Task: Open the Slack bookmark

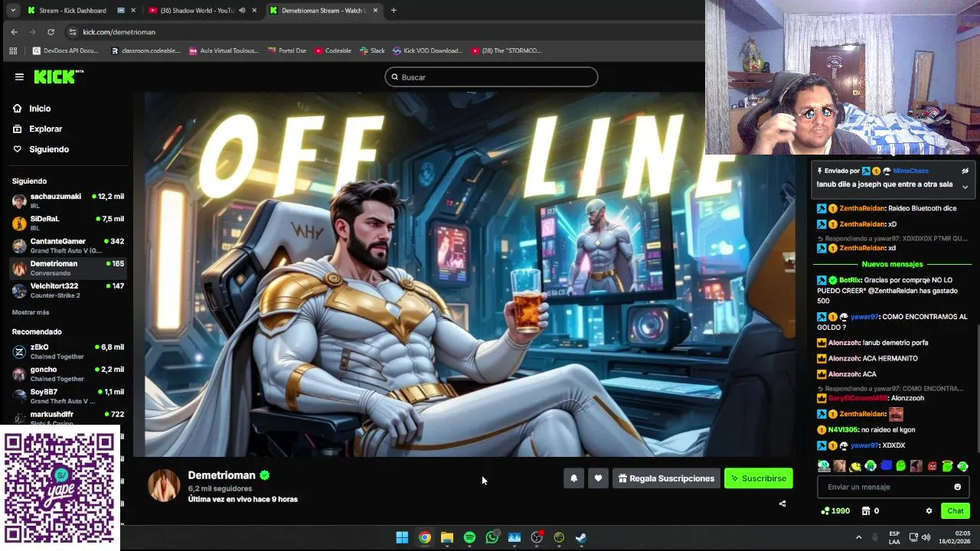Action: 371,51
